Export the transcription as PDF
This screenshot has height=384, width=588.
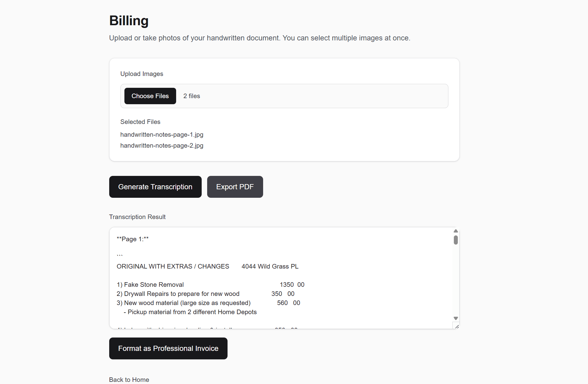point(235,187)
